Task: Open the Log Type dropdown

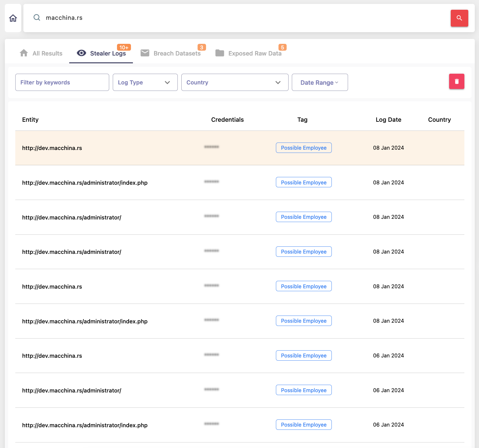Action: point(145,82)
